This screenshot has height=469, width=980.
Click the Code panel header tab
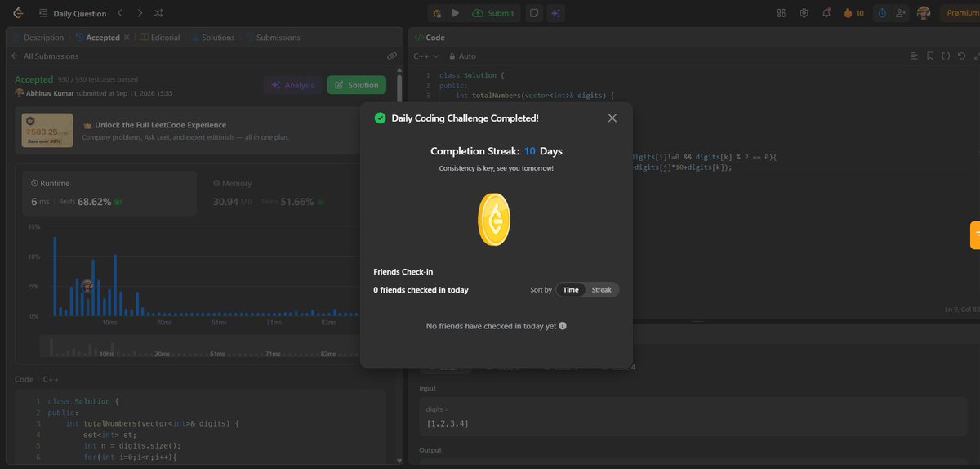[x=429, y=38]
